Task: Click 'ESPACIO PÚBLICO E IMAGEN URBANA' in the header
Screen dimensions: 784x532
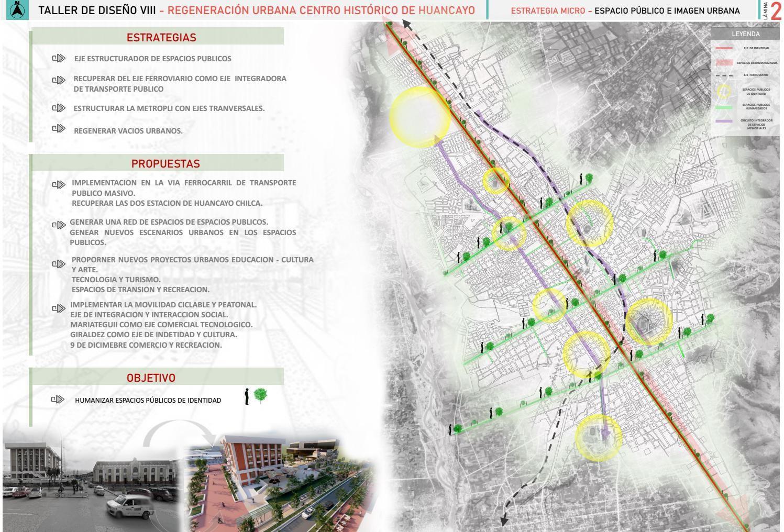Action: pos(667,10)
